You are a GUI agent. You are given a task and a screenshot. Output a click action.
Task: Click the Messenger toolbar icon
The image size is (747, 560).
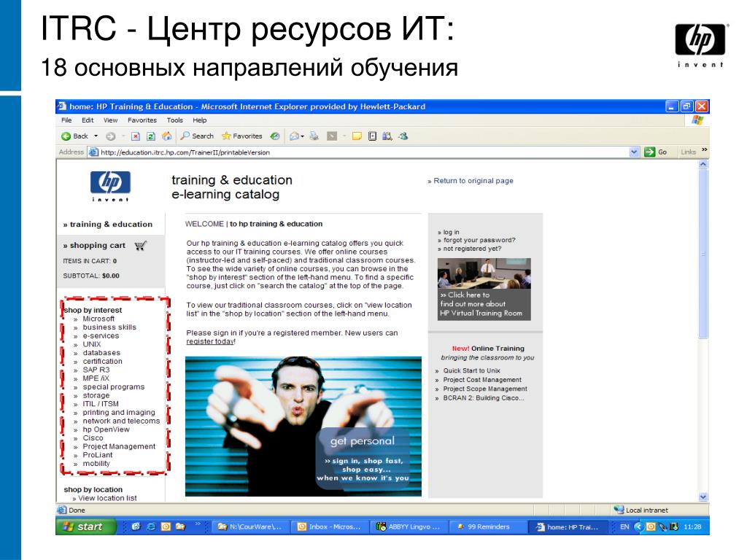pos(403,136)
